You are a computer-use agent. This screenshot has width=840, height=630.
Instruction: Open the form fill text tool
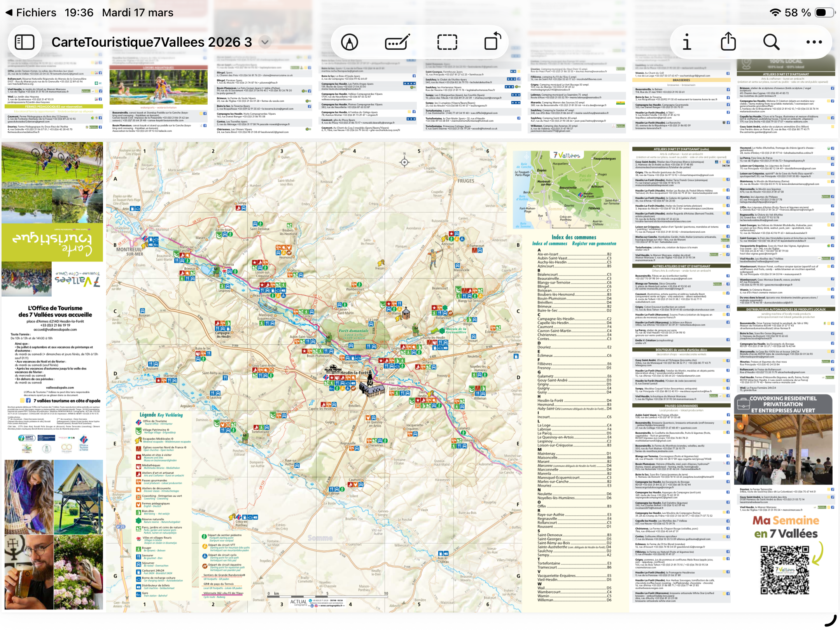[x=397, y=42]
